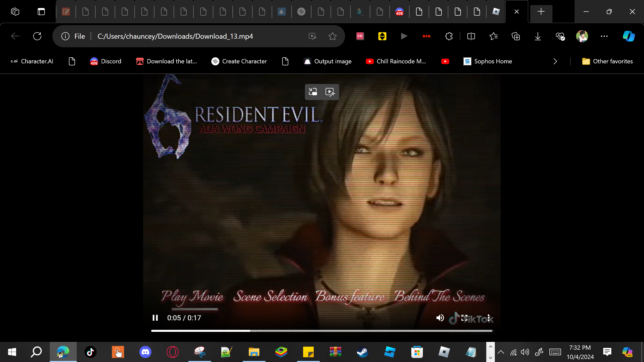
Task: Open the system volume control in the tray
Action: 525,352
